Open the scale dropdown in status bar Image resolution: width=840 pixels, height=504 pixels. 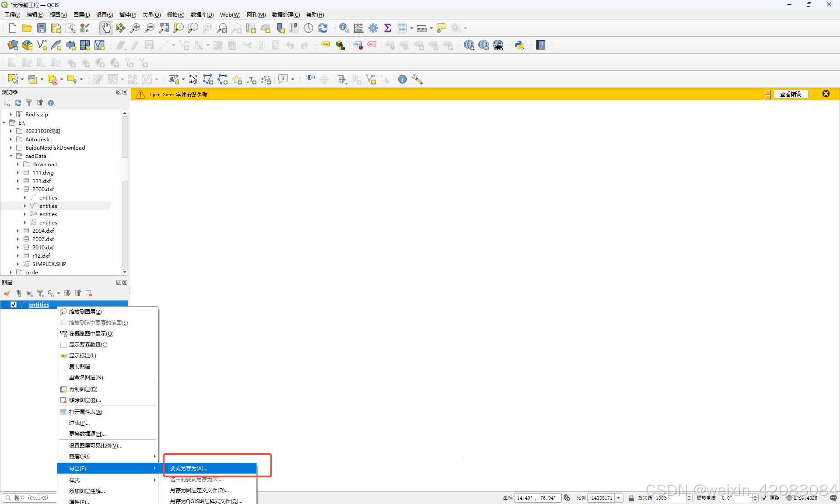coord(619,498)
